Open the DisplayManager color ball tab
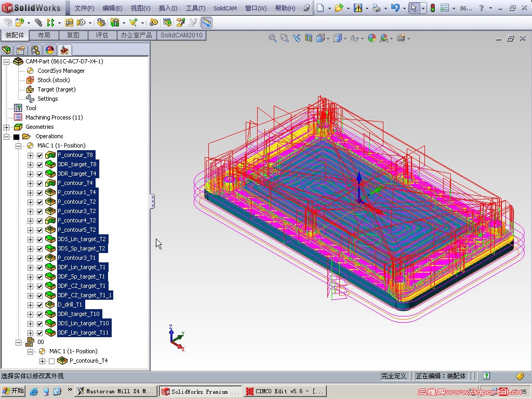This screenshot has height=399, width=532. (x=50, y=50)
